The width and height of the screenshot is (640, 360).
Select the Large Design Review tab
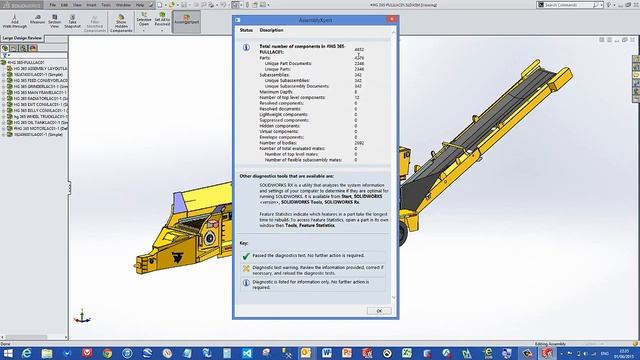click(22, 38)
